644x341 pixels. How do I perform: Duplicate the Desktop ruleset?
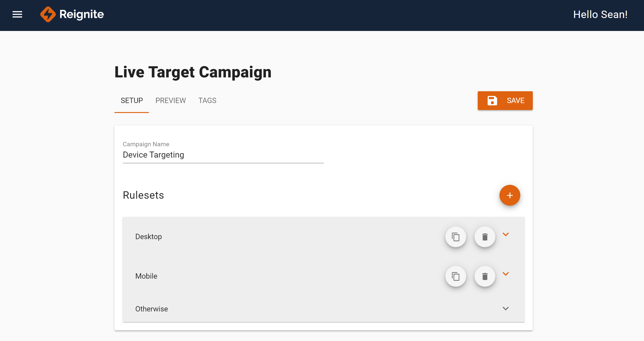(456, 237)
